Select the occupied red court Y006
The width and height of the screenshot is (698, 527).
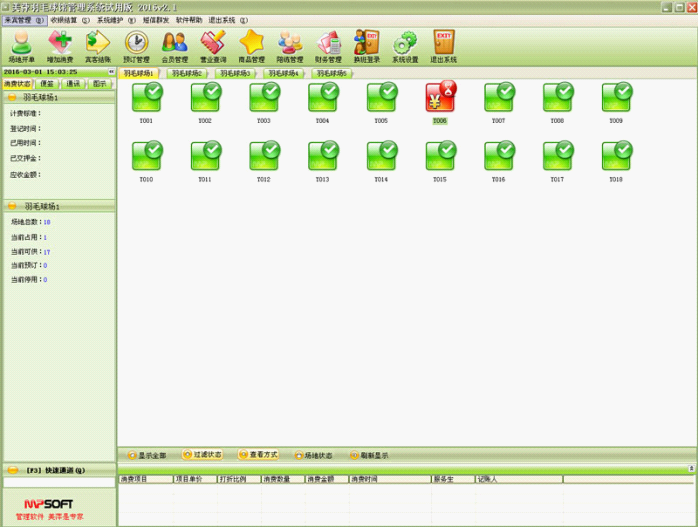coord(440,98)
